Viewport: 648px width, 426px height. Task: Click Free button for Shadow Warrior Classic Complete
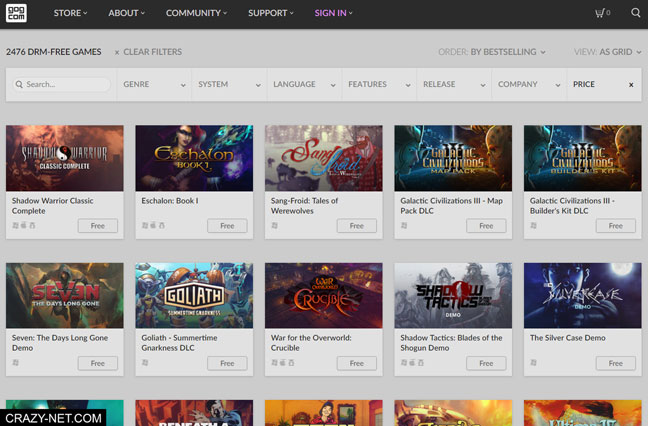98,226
